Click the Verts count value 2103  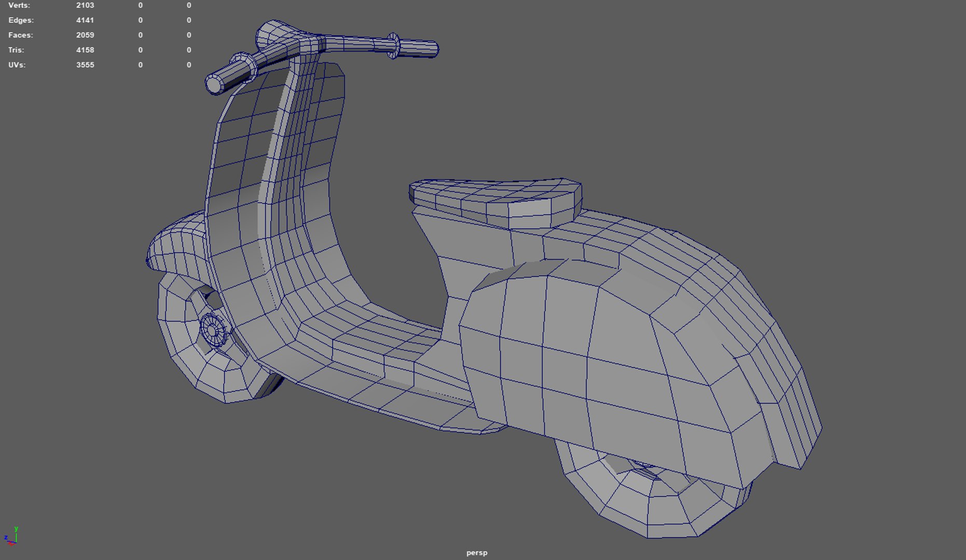coord(85,5)
